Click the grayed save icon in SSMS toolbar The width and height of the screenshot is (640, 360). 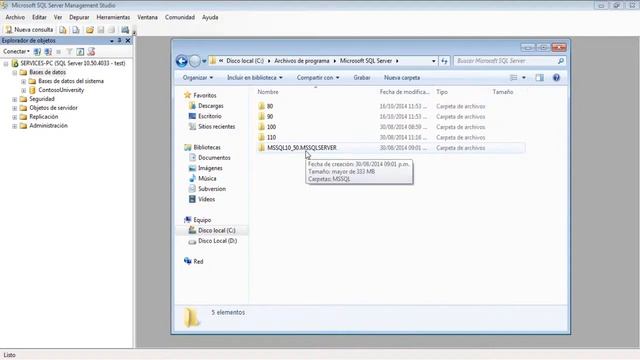pos(101,30)
